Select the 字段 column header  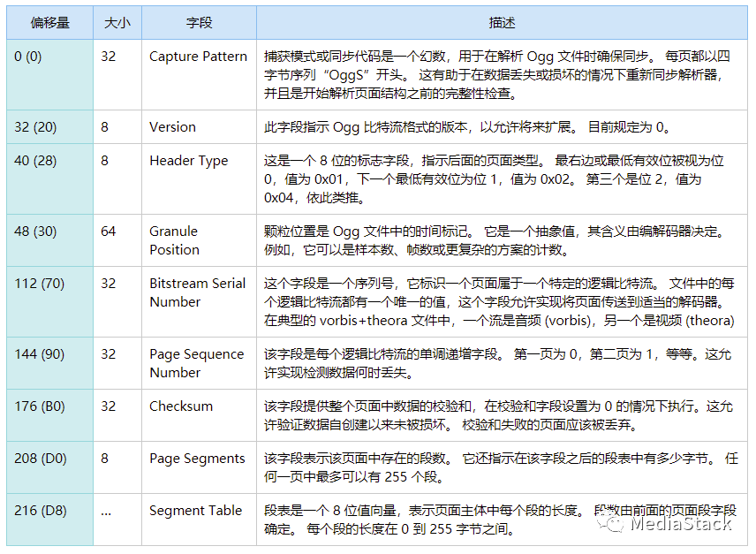[x=199, y=23]
